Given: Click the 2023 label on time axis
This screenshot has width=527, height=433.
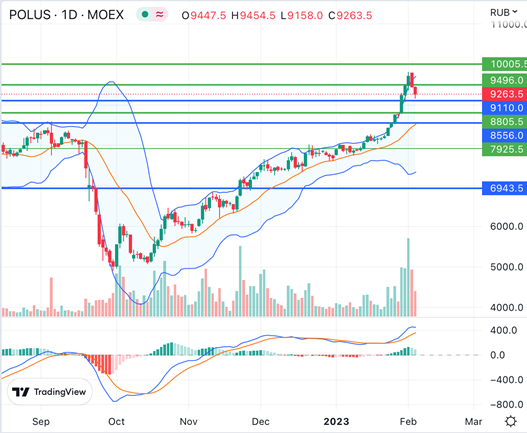Looking at the screenshot, I should point(336,422).
